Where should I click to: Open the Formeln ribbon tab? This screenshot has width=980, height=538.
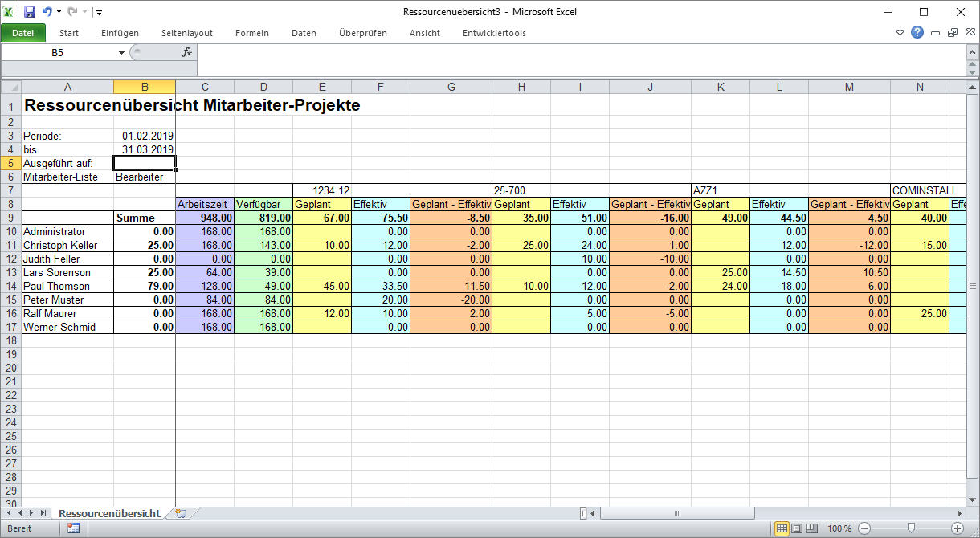coord(252,33)
